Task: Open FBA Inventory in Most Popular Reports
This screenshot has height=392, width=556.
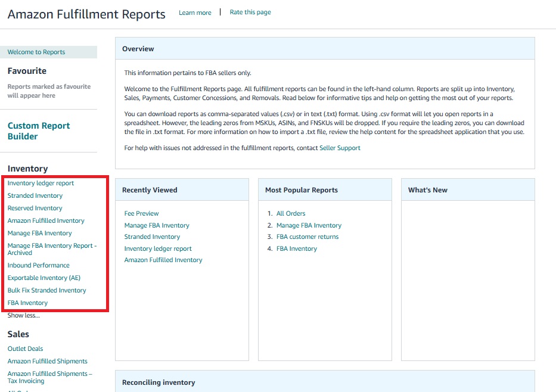Action: tap(297, 249)
